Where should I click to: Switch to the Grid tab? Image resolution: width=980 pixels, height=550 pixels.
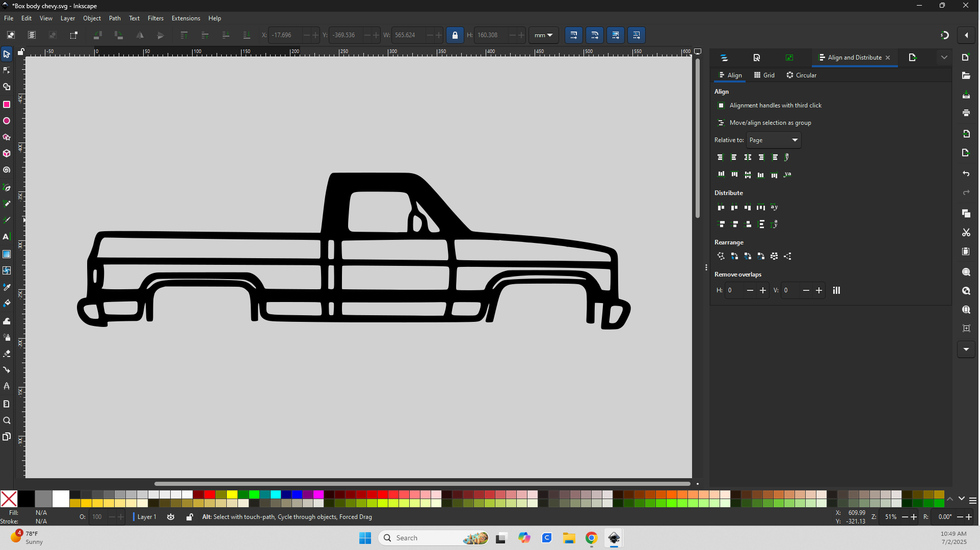pos(764,75)
